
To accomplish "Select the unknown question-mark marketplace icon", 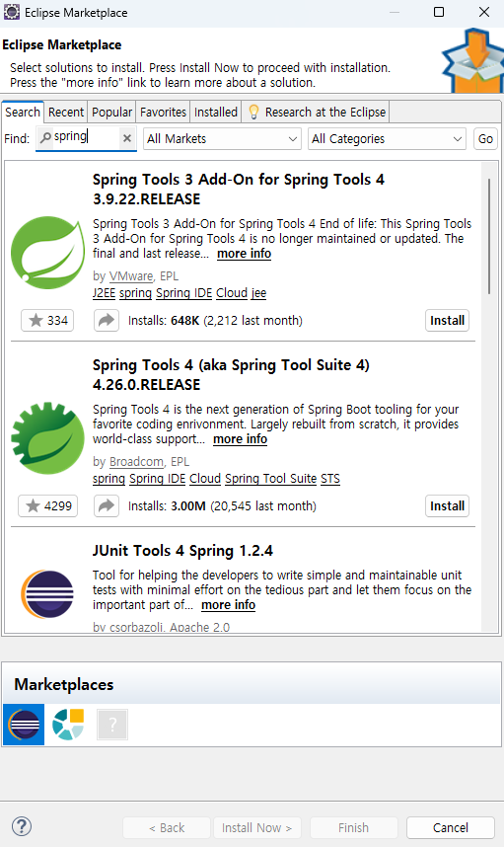I will pos(112,725).
